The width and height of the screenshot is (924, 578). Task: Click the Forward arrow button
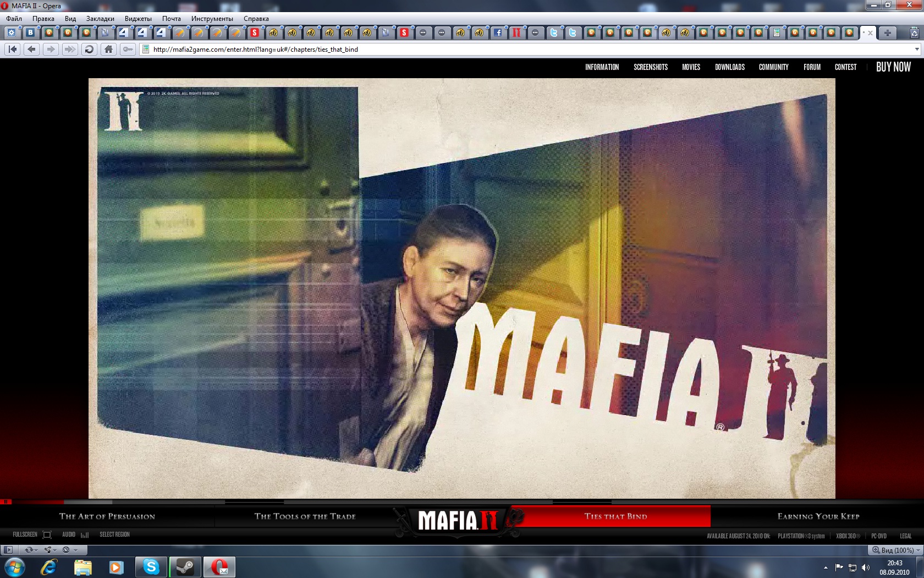coord(51,50)
